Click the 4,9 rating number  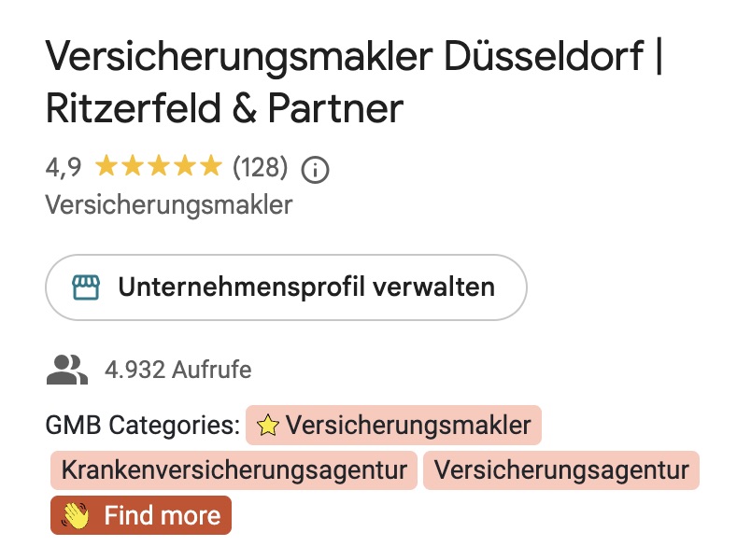coord(64,168)
